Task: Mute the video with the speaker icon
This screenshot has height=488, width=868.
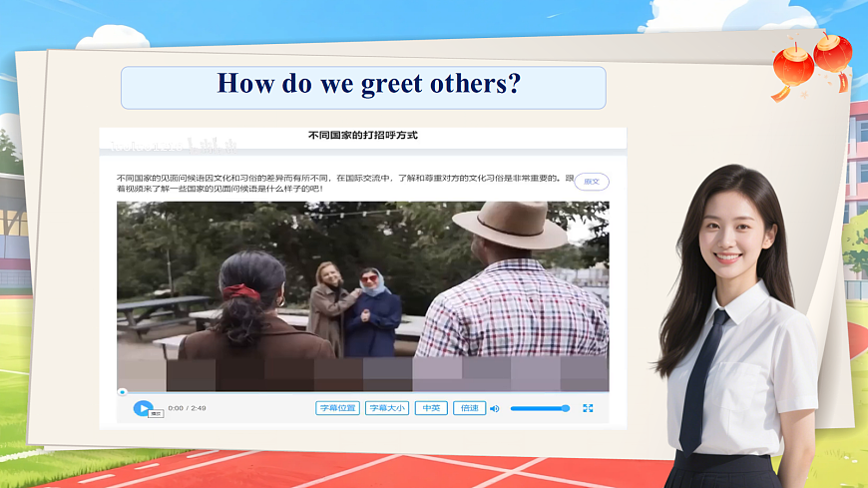Action: pos(495,408)
